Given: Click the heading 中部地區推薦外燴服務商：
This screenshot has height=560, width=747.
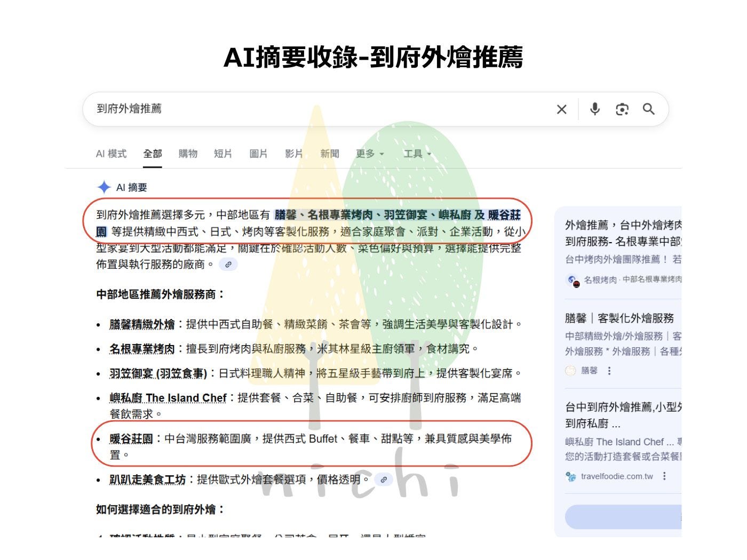Looking at the screenshot, I should coord(161,294).
